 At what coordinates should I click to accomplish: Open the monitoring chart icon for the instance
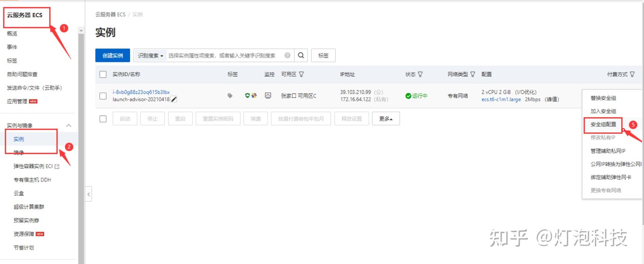[x=268, y=96]
